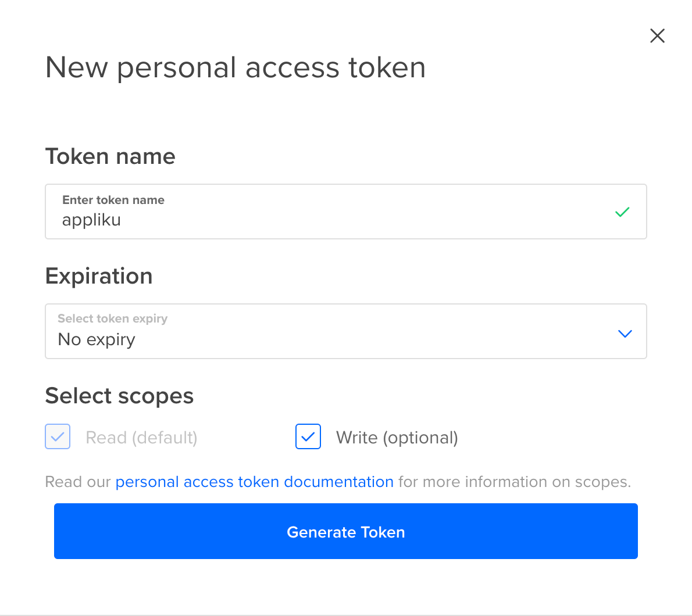Open the Select token expiry dropdown
692x616 pixels.
point(345,331)
